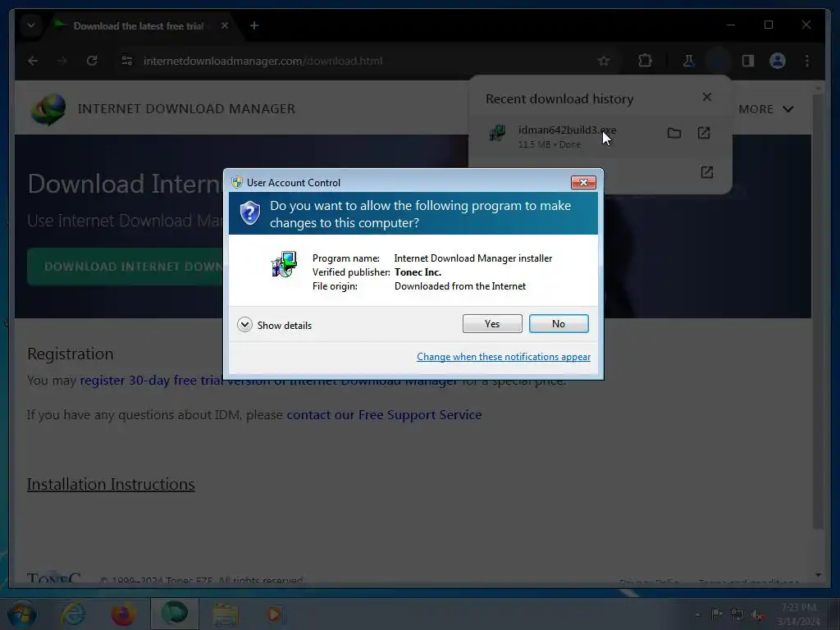Launch Internet Explorer from taskbar
This screenshot has height=630, width=840.
pos(73,614)
